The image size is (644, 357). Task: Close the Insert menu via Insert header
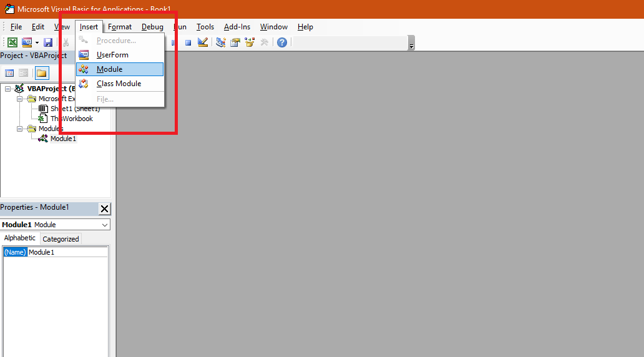pos(89,27)
